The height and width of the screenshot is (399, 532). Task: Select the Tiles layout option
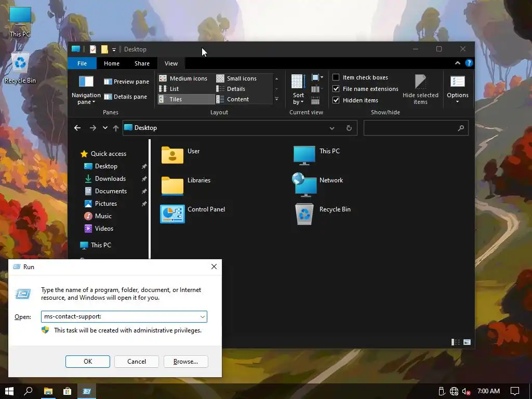tap(187, 99)
